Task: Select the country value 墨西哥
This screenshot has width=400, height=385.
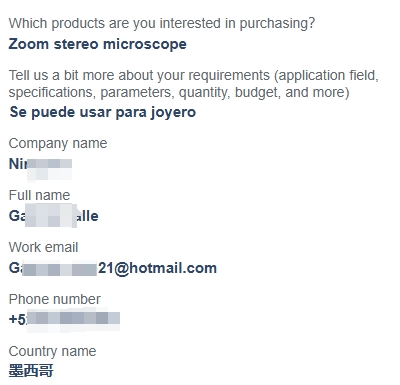Action: 31,371
